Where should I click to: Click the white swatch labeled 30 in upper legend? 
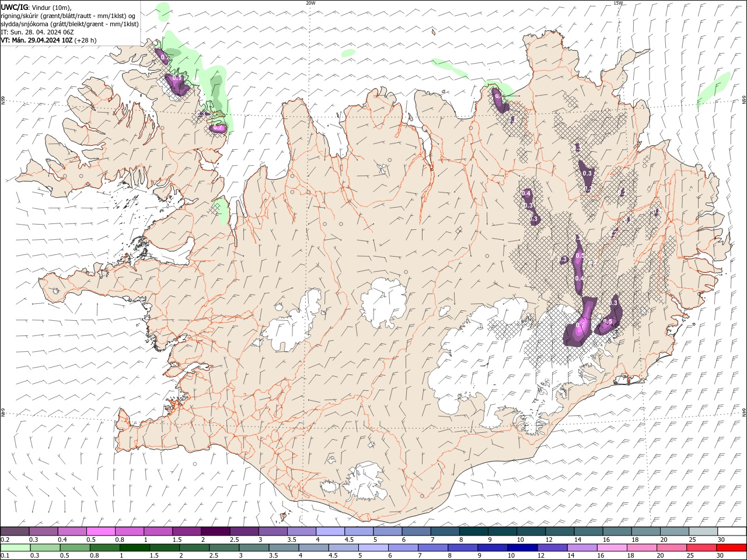pyautogui.click(x=731, y=531)
